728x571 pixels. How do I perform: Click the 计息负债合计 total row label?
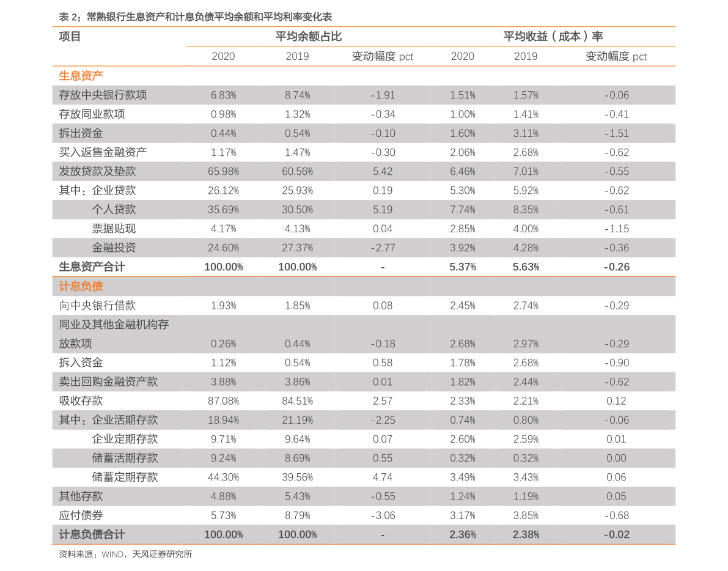coord(92,534)
